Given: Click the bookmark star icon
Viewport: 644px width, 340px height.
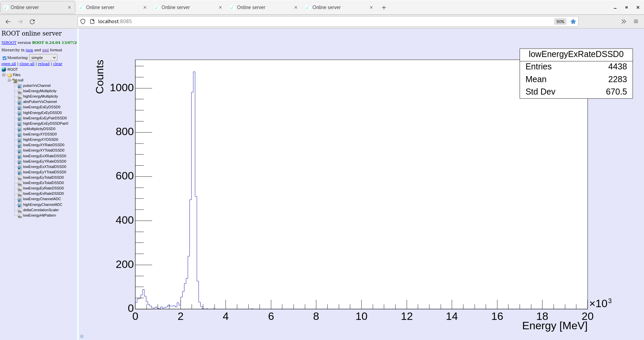Looking at the screenshot, I should [x=573, y=22].
